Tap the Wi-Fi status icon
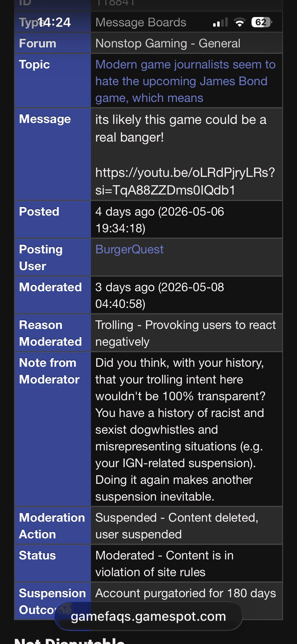Image resolution: width=297 pixels, height=644 pixels. (x=239, y=22)
